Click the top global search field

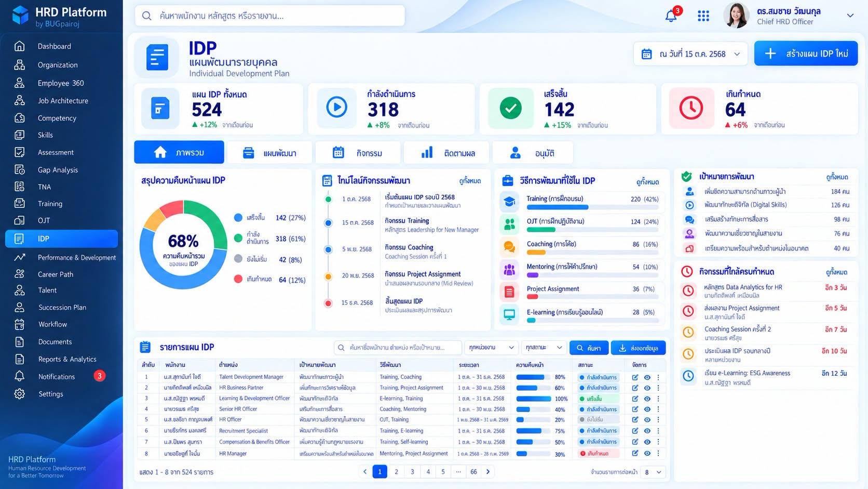click(269, 16)
